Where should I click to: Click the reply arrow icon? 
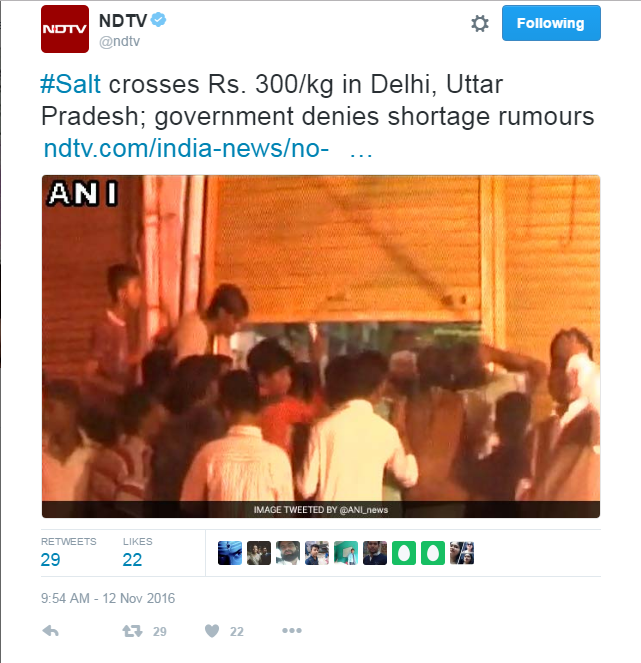pos(51,631)
